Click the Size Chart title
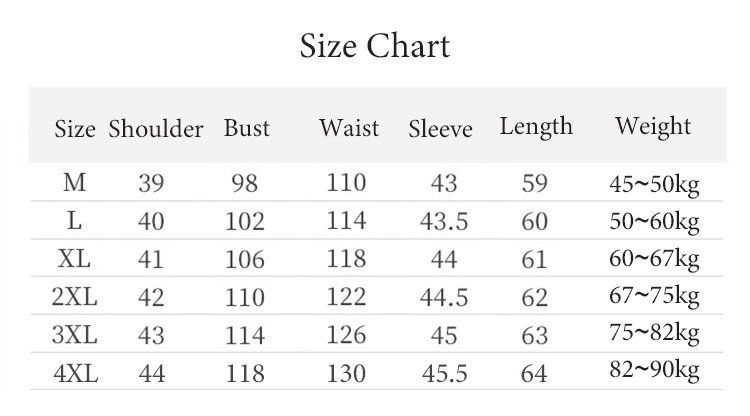The height and width of the screenshot is (416, 750). 375,46
